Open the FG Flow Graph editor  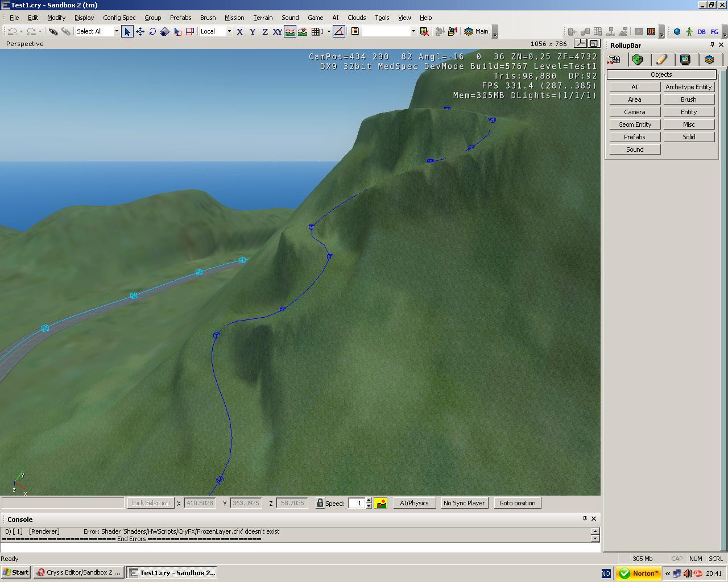tap(714, 32)
